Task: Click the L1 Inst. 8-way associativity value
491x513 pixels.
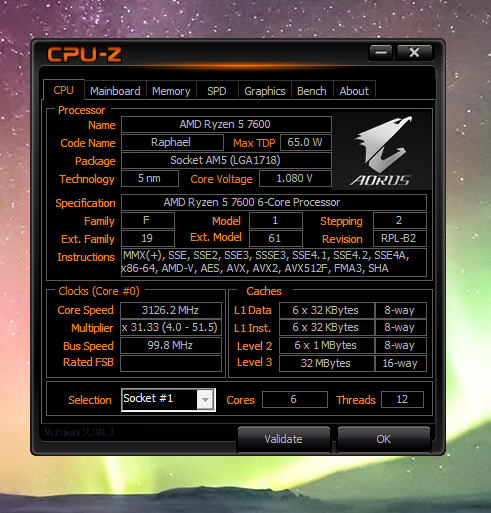Action: pos(401,328)
